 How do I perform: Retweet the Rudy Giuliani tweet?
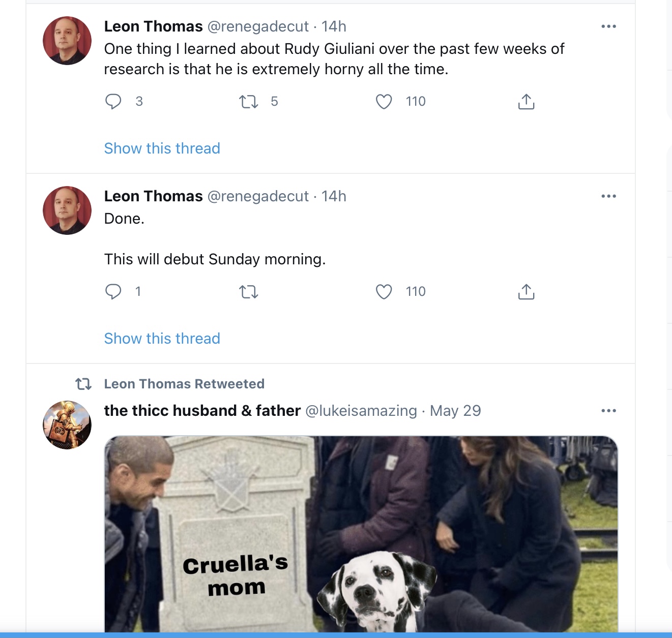pos(249,102)
